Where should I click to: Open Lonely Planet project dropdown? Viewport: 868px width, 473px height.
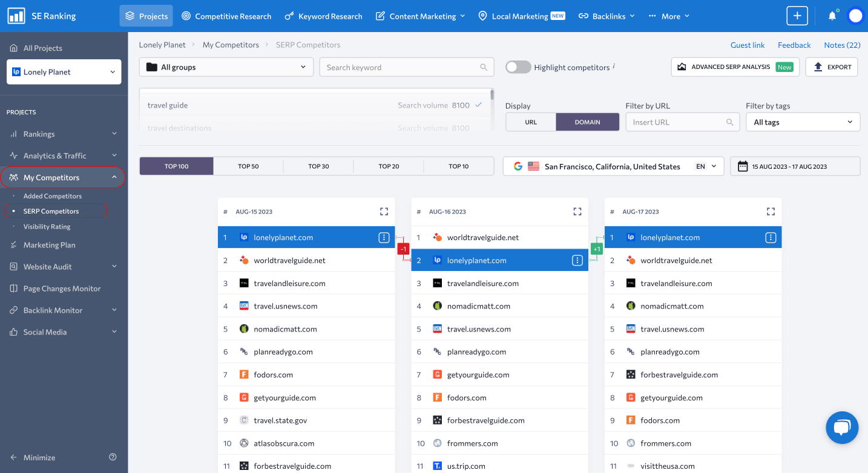click(x=64, y=72)
